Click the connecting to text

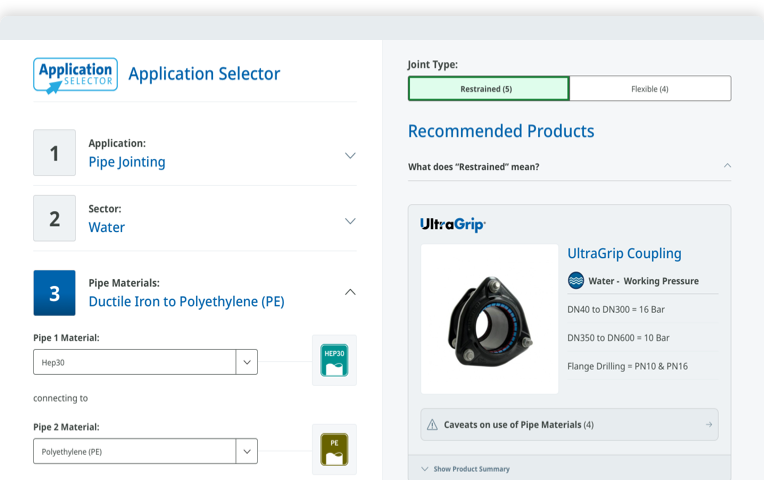[60, 398]
